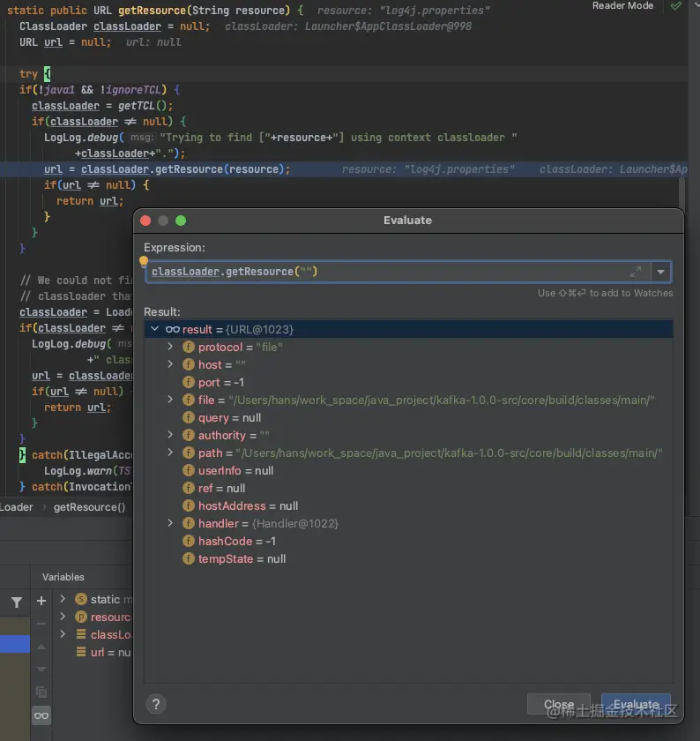Click the Evaluate button
This screenshot has width=700, height=741.
click(x=636, y=704)
